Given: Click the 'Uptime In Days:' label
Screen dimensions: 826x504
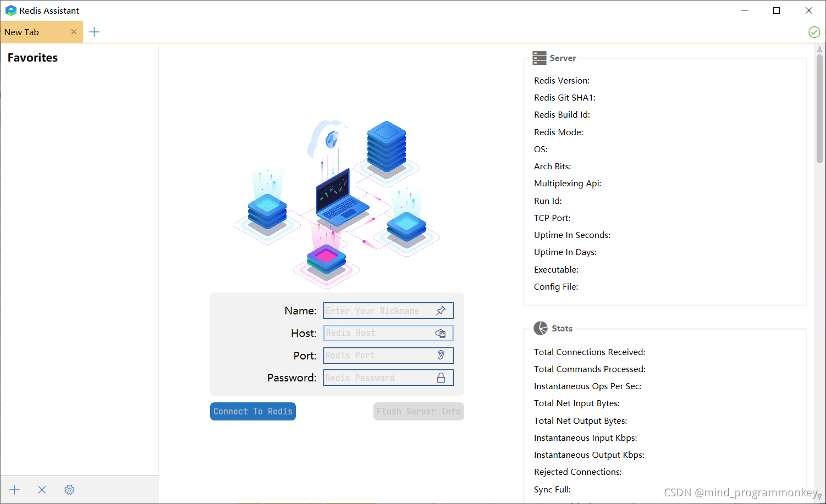Looking at the screenshot, I should pos(565,252).
